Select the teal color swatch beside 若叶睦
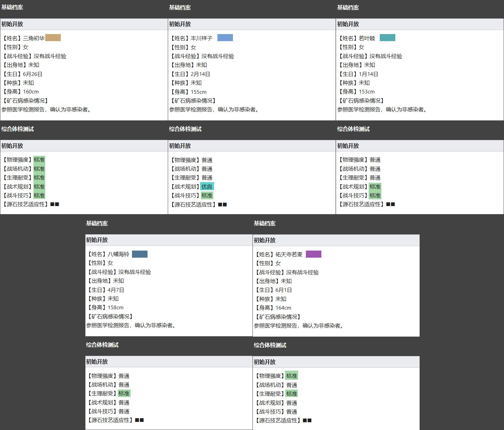The width and height of the screenshot is (504, 430). point(388,38)
